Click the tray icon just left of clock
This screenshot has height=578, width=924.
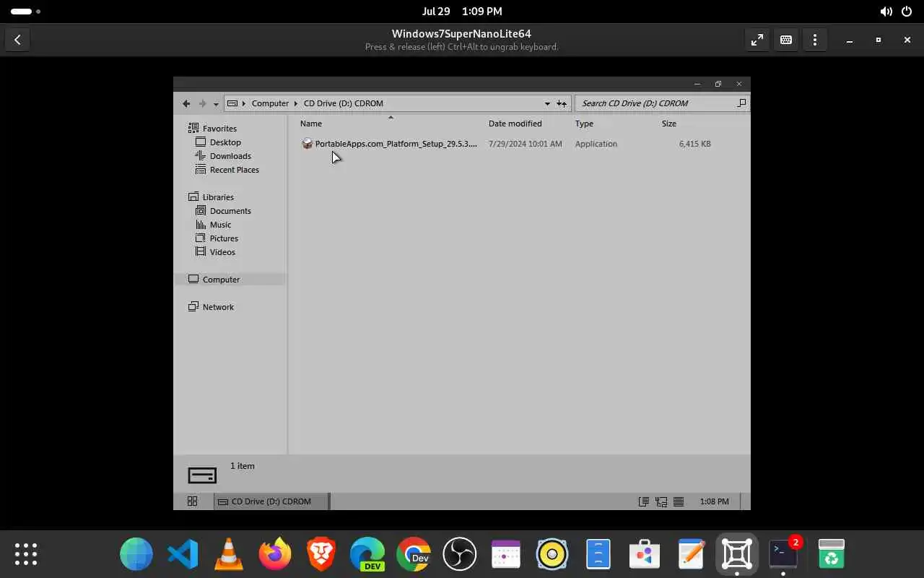tap(679, 501)
